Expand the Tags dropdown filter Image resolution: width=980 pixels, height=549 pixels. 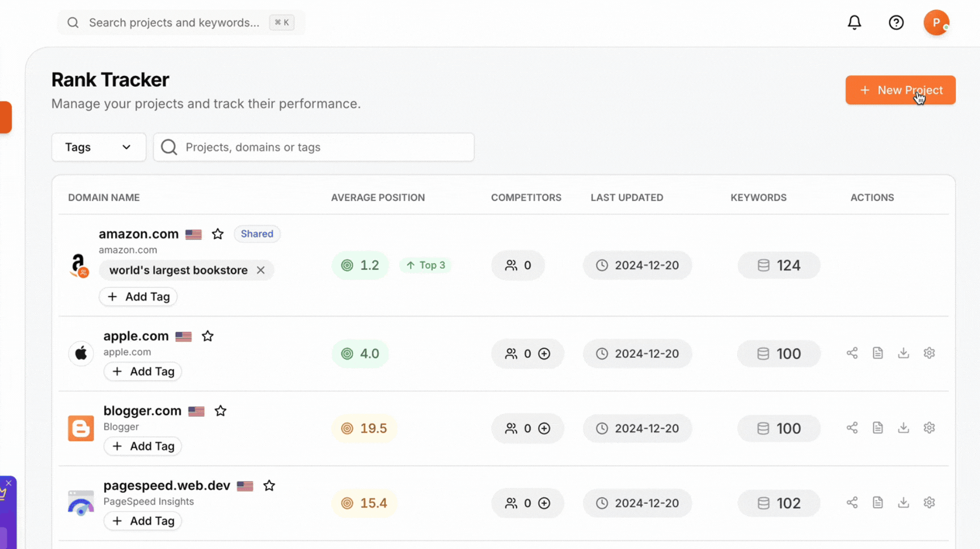(99, 147)
